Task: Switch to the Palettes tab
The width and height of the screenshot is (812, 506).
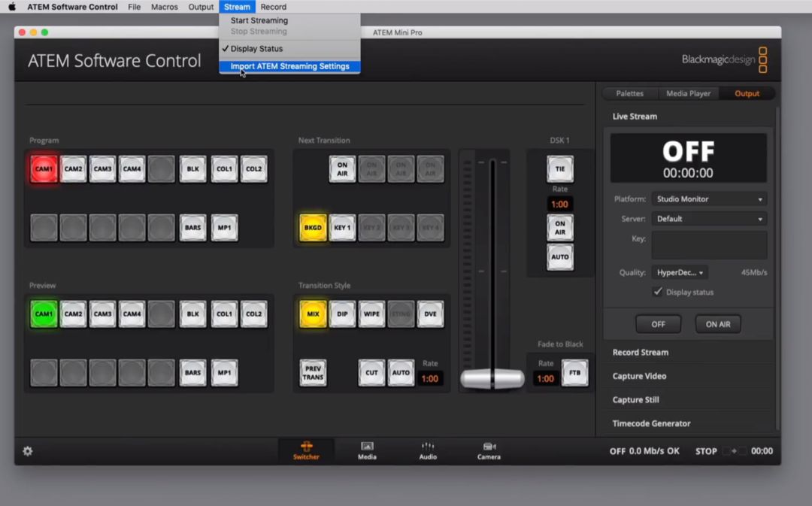Action: pos(630,94)
